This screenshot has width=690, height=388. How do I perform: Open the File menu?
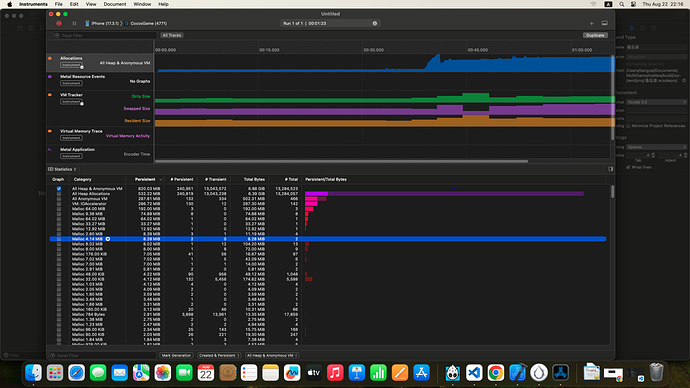(59, 4)
